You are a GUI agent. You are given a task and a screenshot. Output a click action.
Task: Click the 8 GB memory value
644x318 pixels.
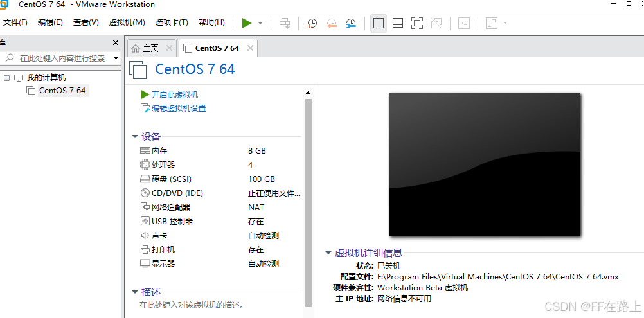coord(257,150)
